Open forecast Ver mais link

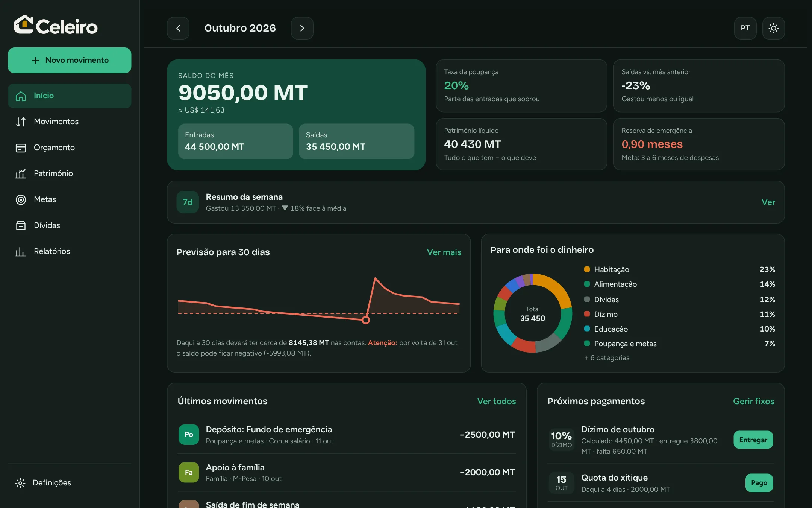[x=444, y=252]
